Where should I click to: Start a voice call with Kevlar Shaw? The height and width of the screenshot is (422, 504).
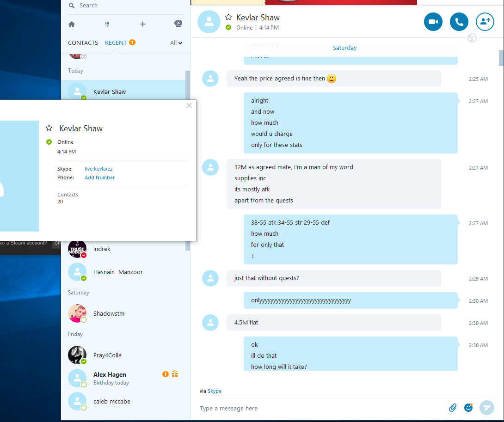coord(459,22)
